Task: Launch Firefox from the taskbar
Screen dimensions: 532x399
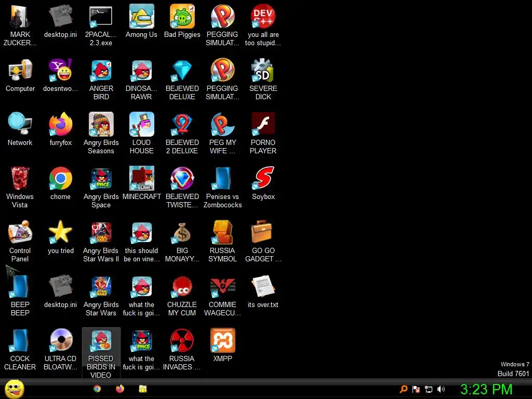Action: coord(120,389)
